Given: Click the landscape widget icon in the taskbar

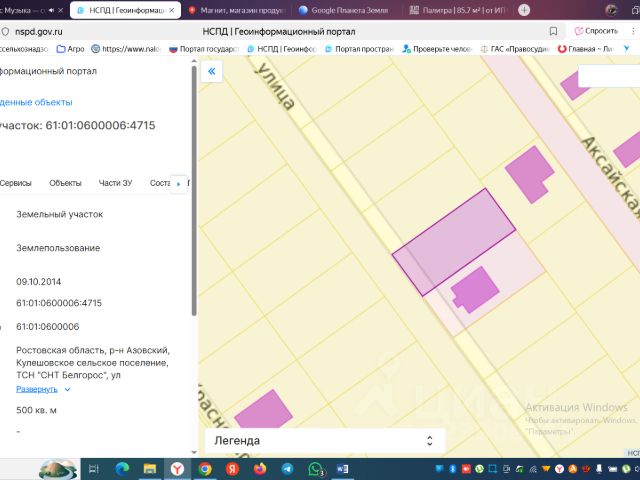Looking at the screenshot, I should pyautogui.click(x=58, y=469).
